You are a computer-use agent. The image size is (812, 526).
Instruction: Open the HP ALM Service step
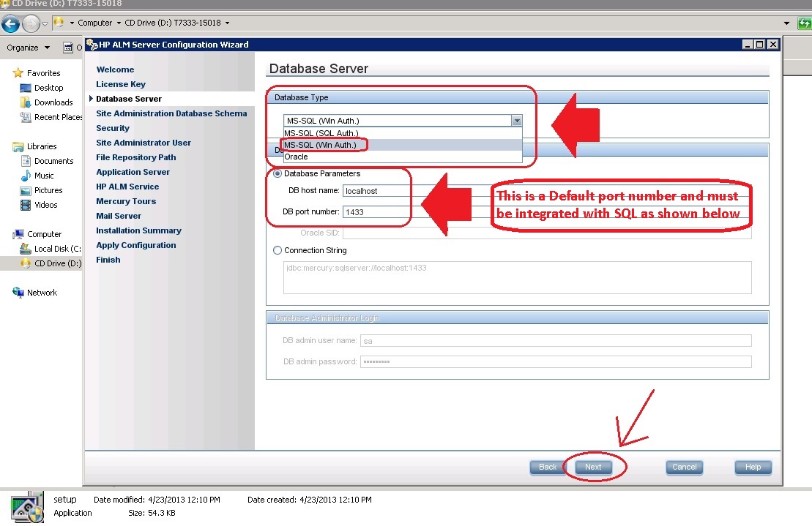[x=127, y=187]
